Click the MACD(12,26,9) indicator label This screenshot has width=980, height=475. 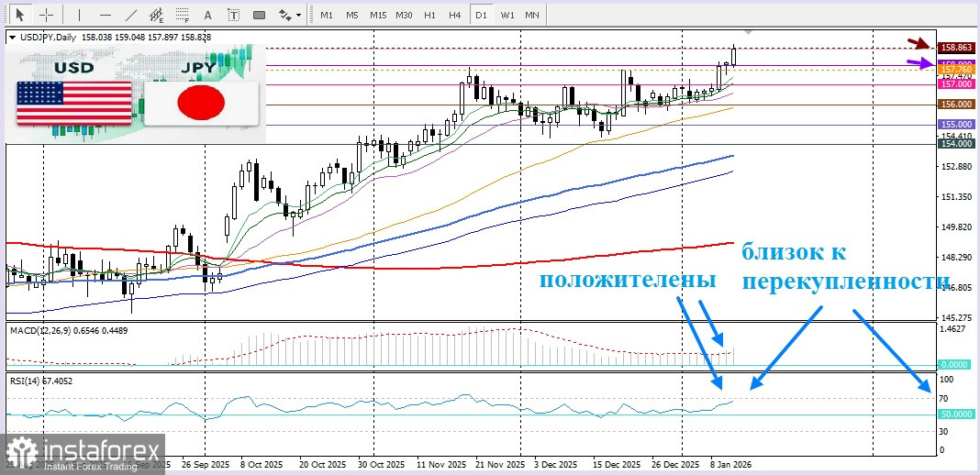[68, 330]
